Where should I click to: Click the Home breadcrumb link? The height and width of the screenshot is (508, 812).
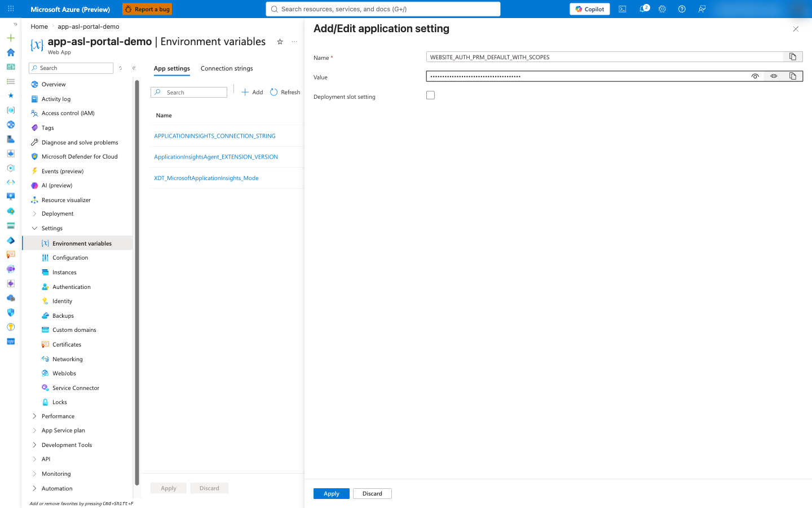pos(39,27)
